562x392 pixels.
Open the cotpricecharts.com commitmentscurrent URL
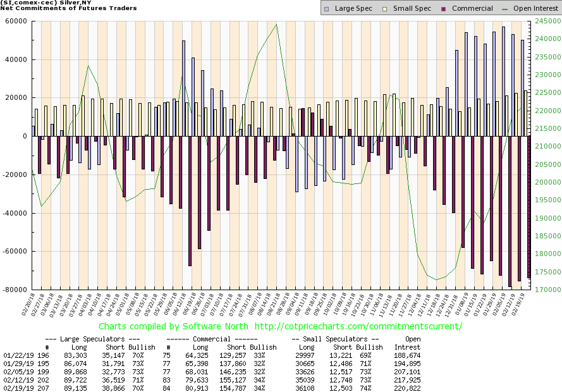(x=357, y=327)
